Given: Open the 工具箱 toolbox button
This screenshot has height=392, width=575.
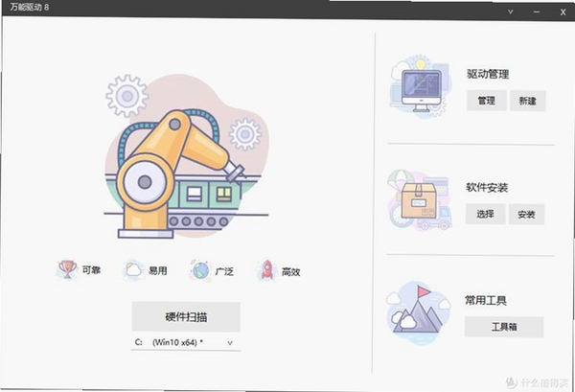Looking at the screenshot, I should [x=504, y=327].
